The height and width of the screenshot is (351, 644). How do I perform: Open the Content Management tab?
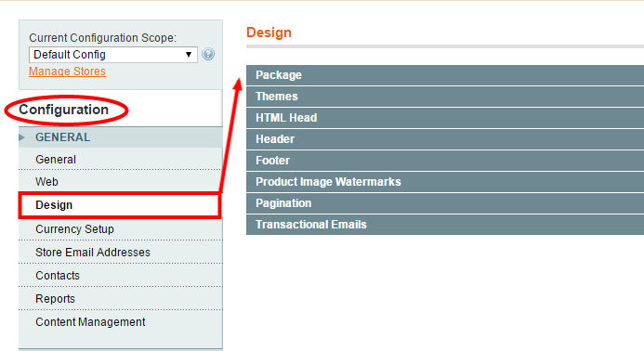pos(120,322)
